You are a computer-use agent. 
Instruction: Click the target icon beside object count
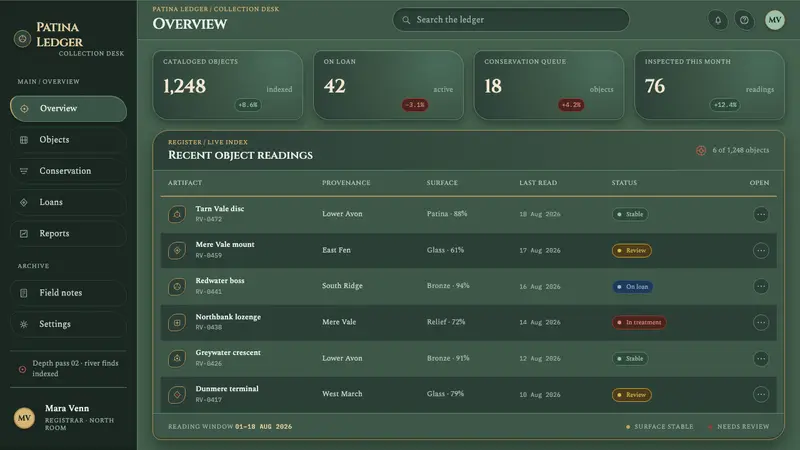tap(701, 151)
